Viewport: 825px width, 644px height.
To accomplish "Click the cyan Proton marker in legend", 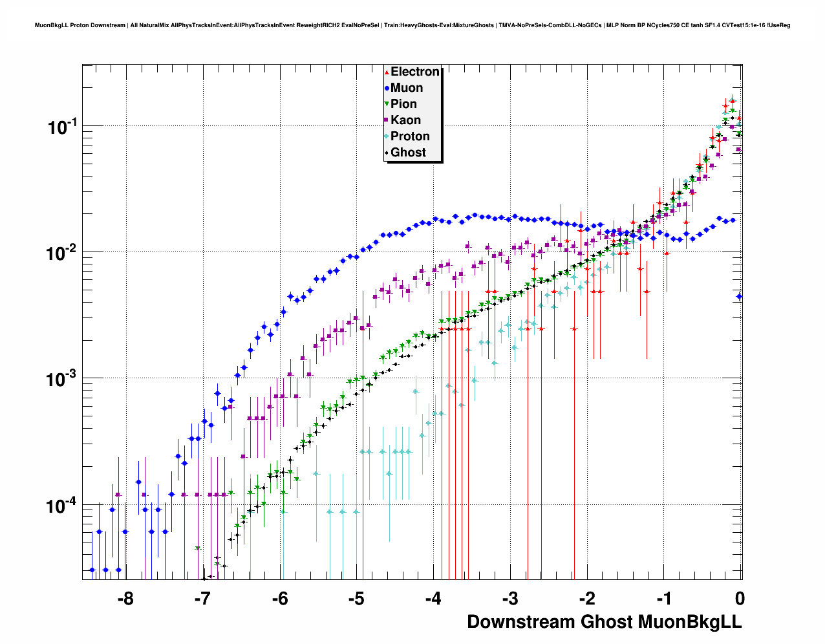I will [x=387, y=136].
